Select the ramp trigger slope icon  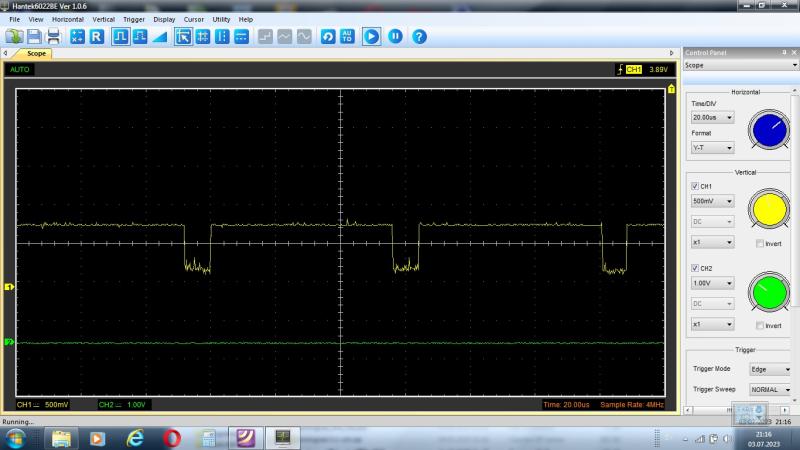tap(160, 36)
